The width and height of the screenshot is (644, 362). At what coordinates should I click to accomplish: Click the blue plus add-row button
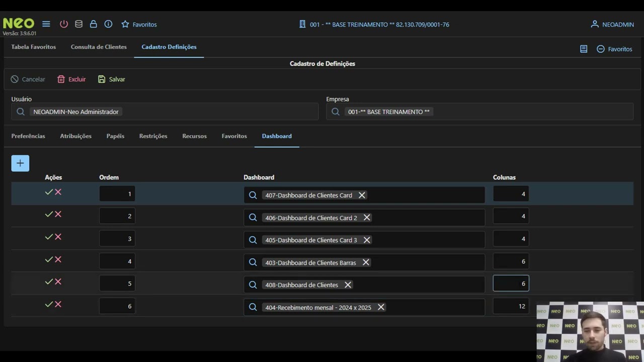20,163
